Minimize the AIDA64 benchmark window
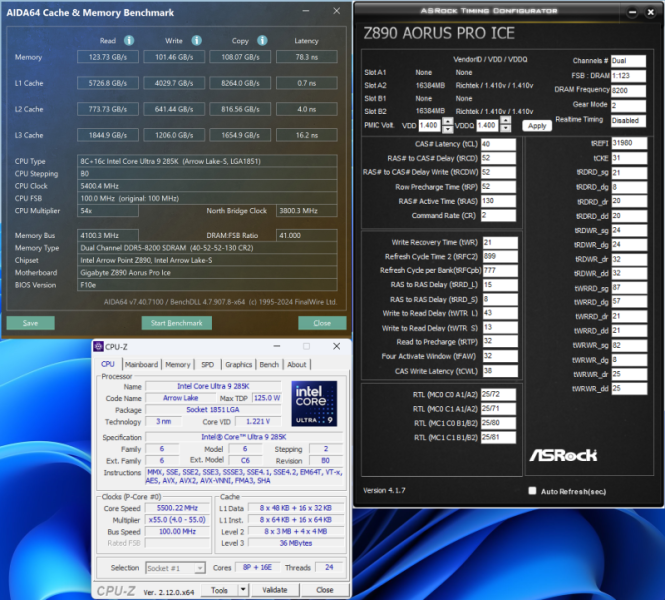665x600 pixels. point(306,11)
